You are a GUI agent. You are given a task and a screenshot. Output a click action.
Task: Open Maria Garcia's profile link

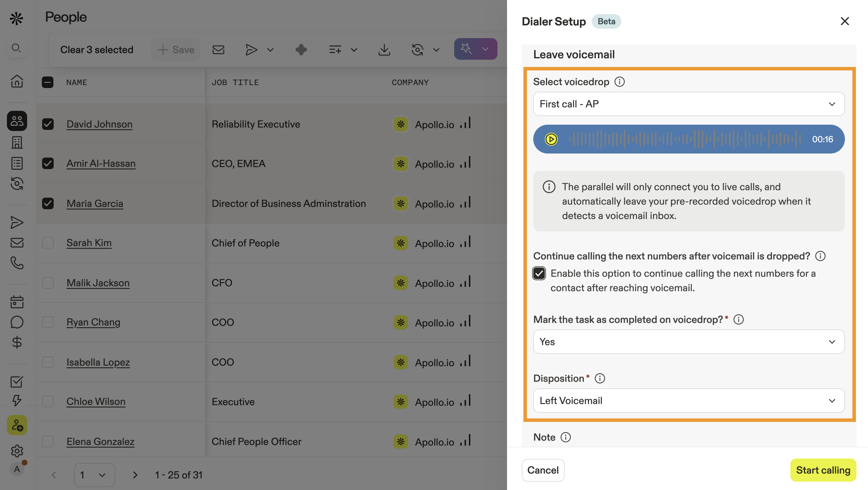click(x=95, y=203)
